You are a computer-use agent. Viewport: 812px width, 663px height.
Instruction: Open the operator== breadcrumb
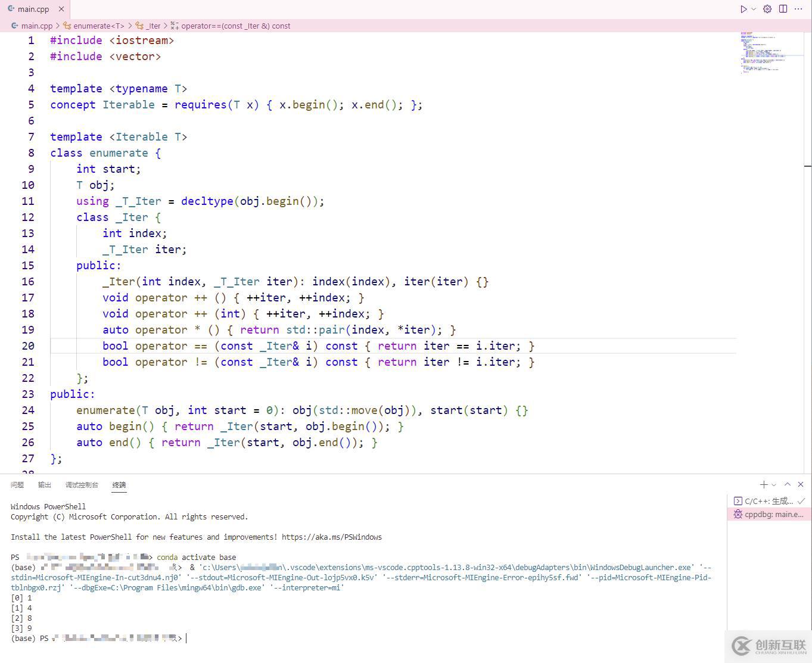pyautogui.click(x=236, y=26)
